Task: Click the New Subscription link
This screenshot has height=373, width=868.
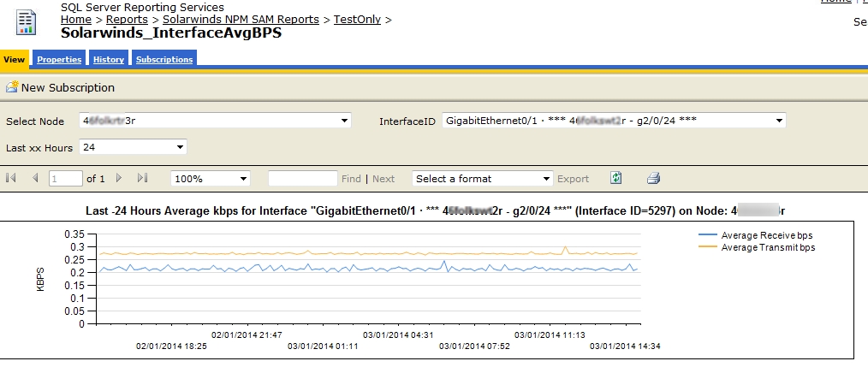Action: click(68, 87)
